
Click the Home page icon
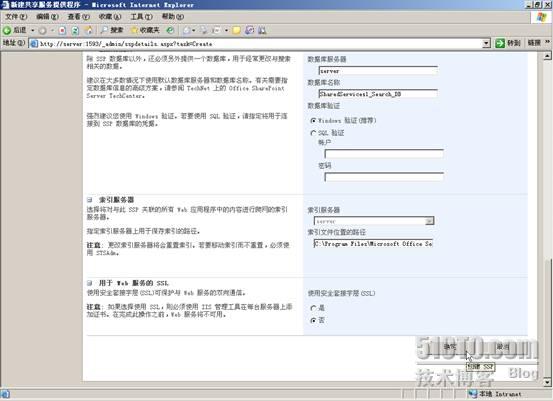(x=89, y=31)
